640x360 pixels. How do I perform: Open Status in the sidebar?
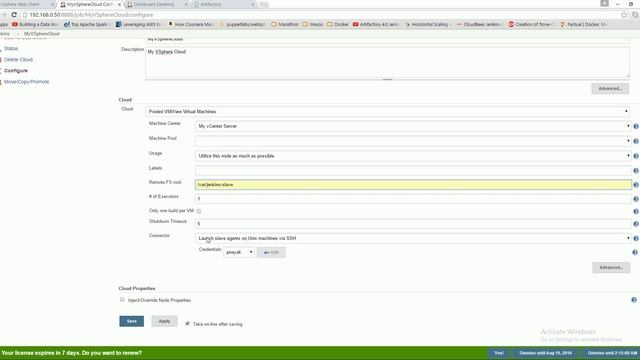click(x=11, y=49)
